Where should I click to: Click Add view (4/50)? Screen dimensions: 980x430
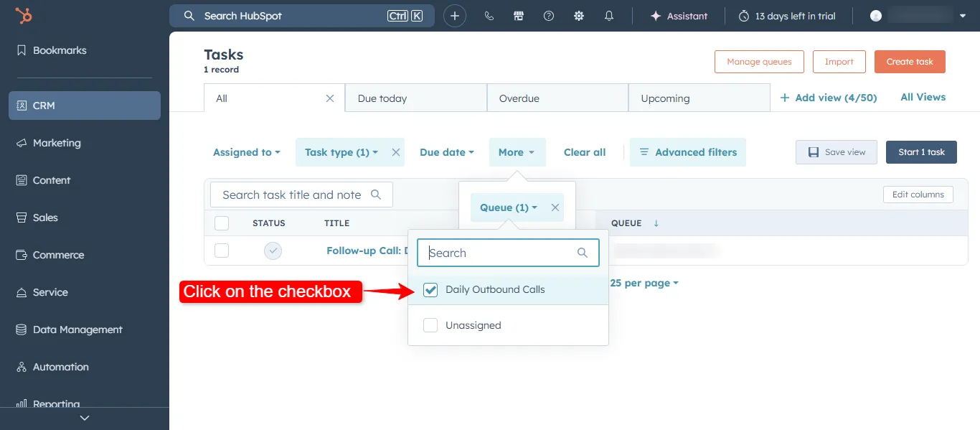pyautogui.click(x=829, y=98)
